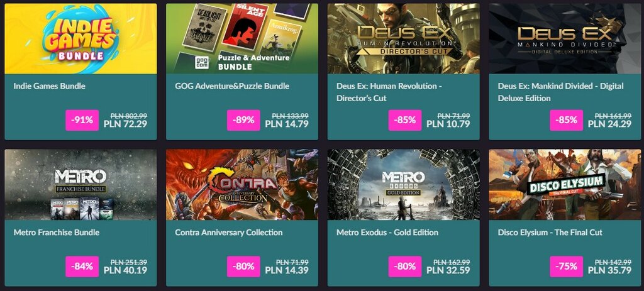Open the Metro Franchise Bundle artwork
Viewport: 644px width, 291px height.
click(x=80, y=185)
